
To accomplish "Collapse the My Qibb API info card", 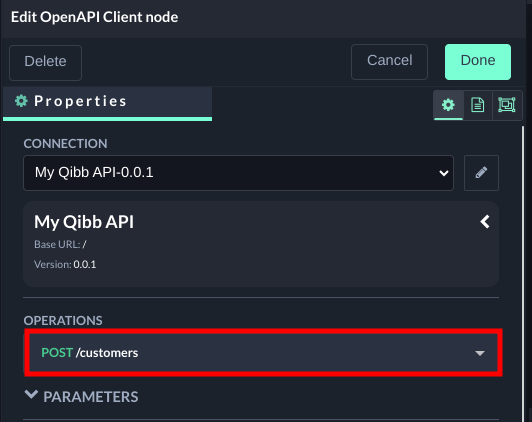I will [x=485, y=222].
